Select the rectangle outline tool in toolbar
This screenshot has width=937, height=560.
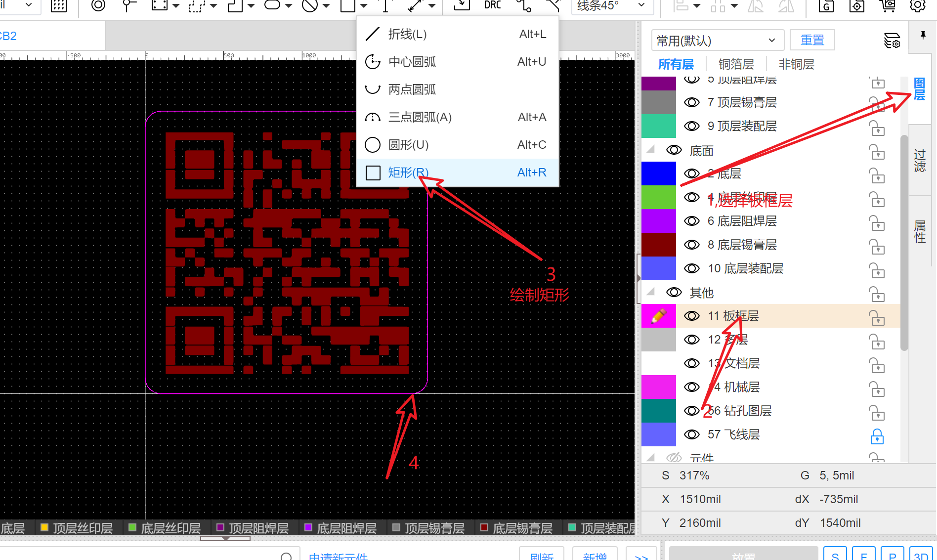tap(347, 5)
